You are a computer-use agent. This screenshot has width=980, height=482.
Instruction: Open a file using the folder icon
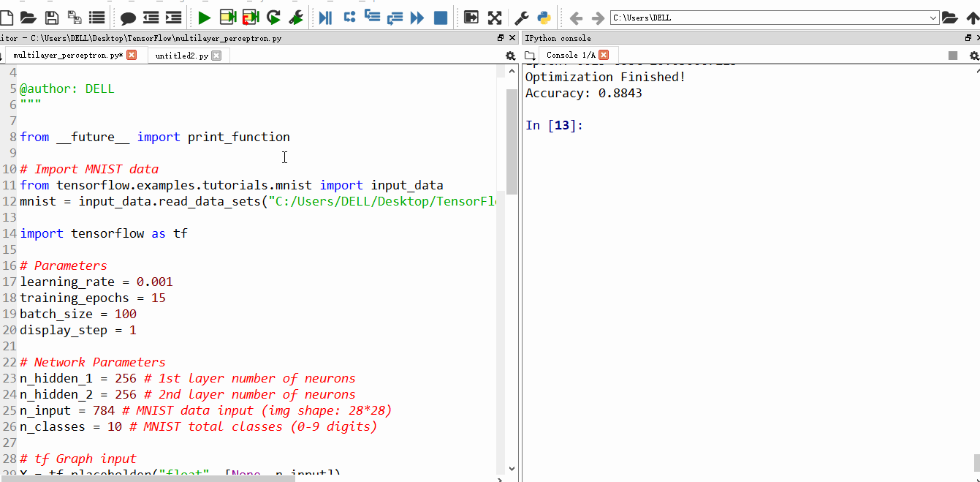pos(29,18)
